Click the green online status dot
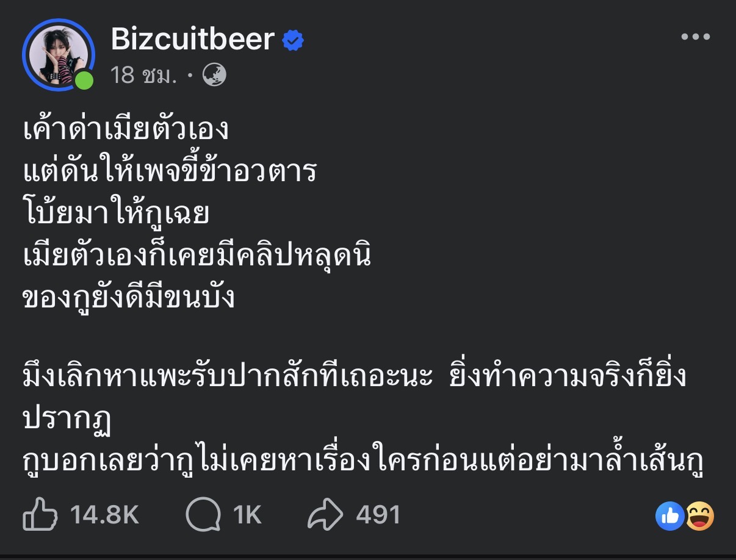The image size is (736, 560). (84, 80)
